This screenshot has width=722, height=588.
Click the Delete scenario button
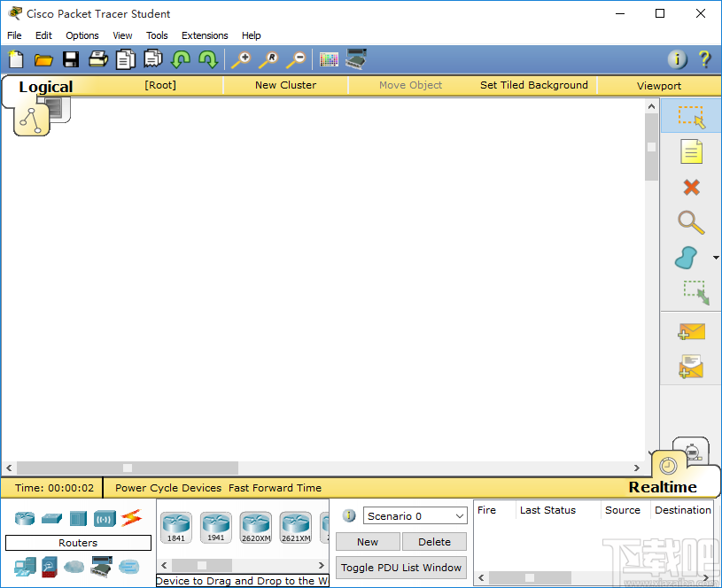434,541
